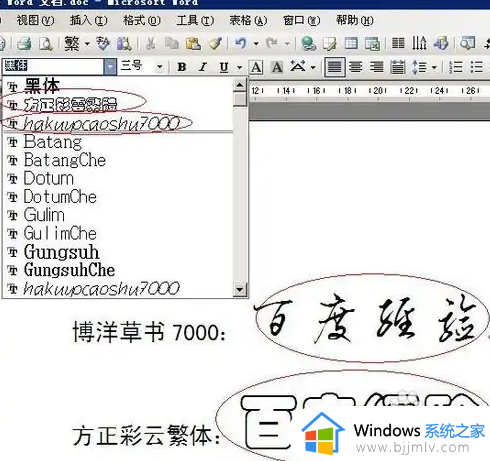Toggle Center alignment button
490x461 pixels.
pyautogui.click(x=356, y=67)
